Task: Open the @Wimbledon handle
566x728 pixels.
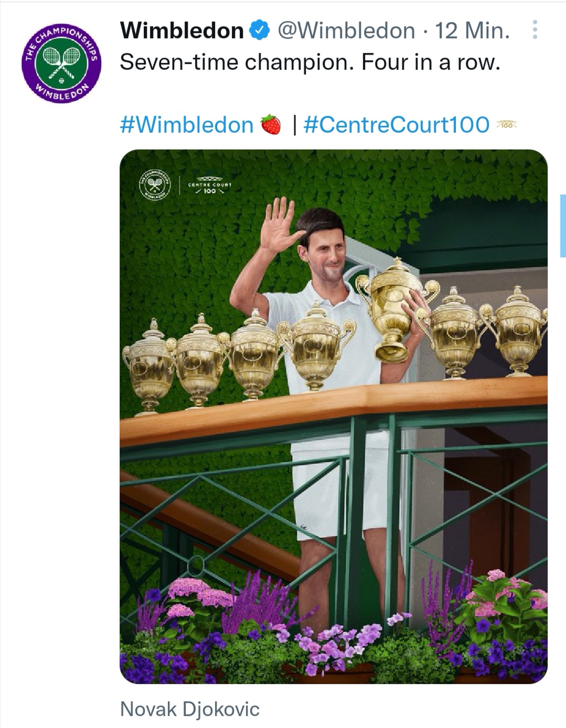Action: 346,30
